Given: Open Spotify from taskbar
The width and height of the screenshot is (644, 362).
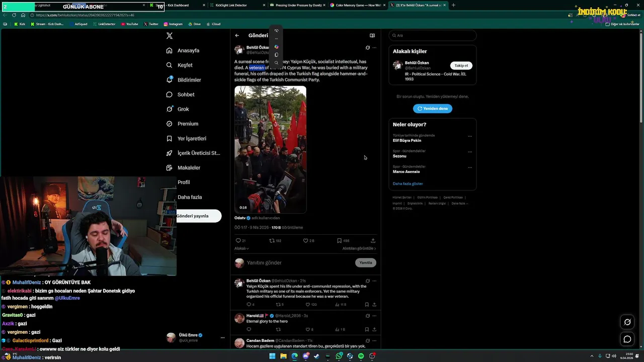Looking at the screenshot, I should pyautogui.click(x=361, y=356).
